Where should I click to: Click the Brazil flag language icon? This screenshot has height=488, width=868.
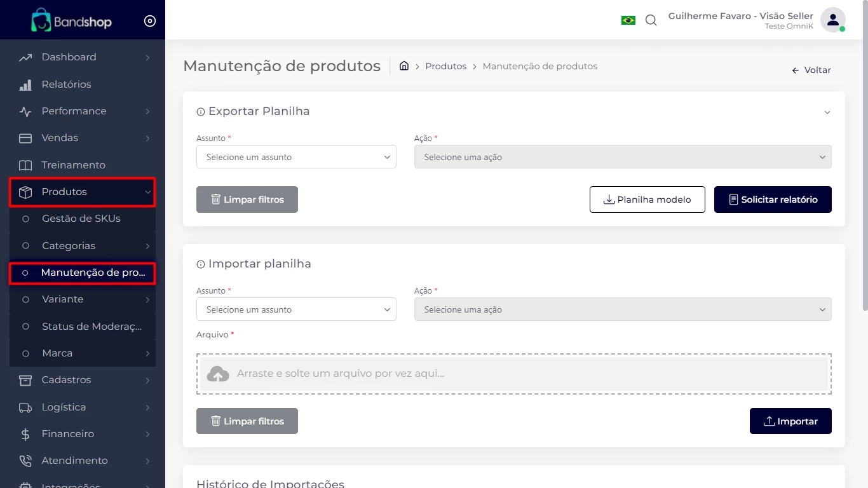coord(628,20)
